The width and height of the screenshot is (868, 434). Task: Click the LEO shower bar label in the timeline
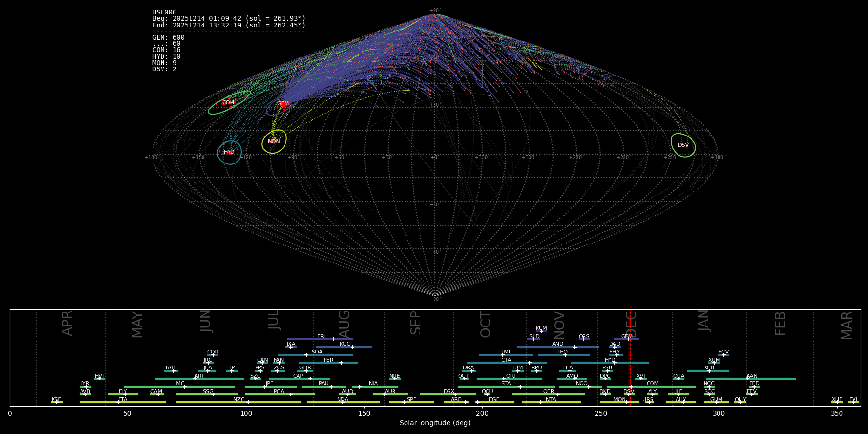(x=563, y=352)
